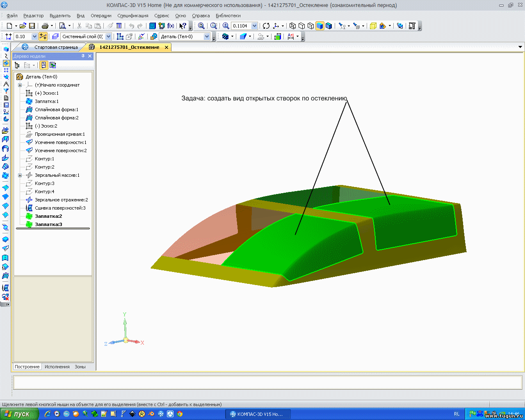Select the Wireframe display icon
The width and height of the screenshot is (525, 420).
(292, 26)
